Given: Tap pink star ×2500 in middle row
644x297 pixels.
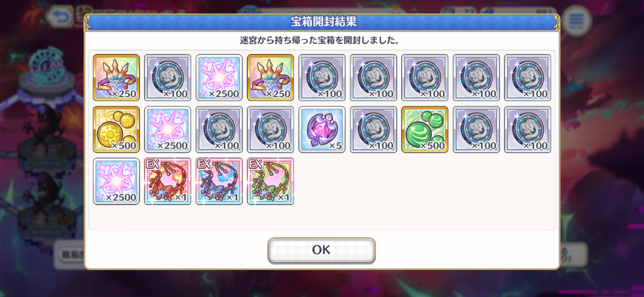Looking at the screenshot, I should pos(167,129).
